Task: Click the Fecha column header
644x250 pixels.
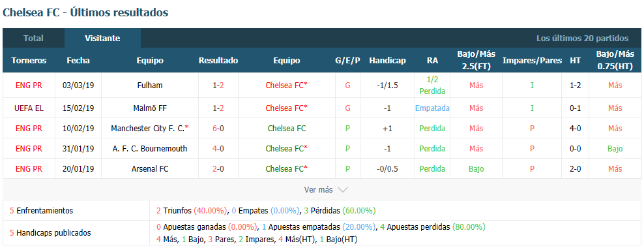Action: pyautogui.click(x=78, y=61)
